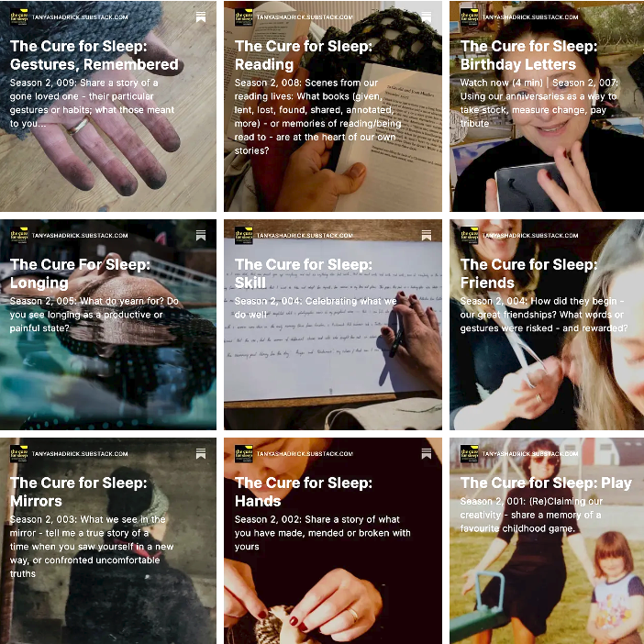Bookmark the Gestures, Remembered post
The width and height of the screenshot is (644, 644).
(200, 17)
